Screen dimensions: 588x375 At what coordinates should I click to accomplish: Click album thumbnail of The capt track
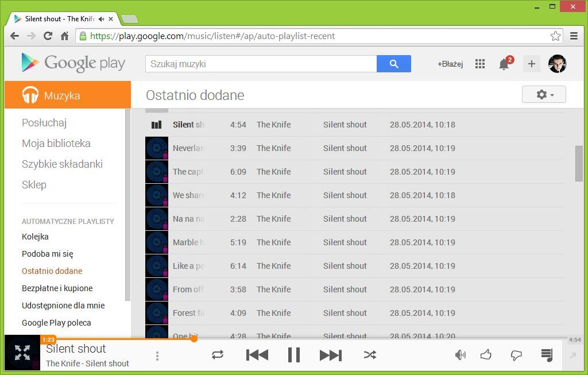point(157,172)
